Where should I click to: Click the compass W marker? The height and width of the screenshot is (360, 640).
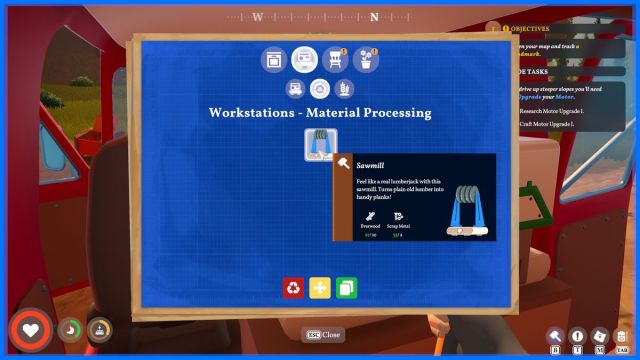click(257, 17)
